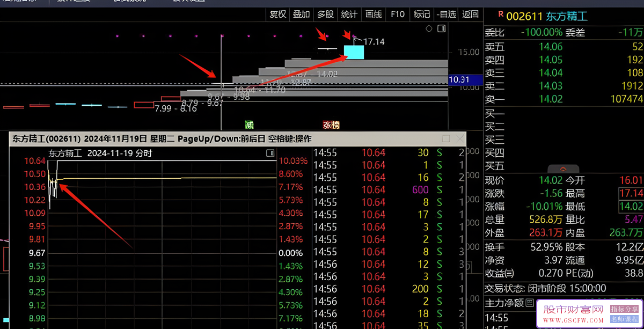This screenshot has height=329, width=644.
Task: Click the 卖五 price 14.06
Action: pyautogui.click(x=551, y=47)
